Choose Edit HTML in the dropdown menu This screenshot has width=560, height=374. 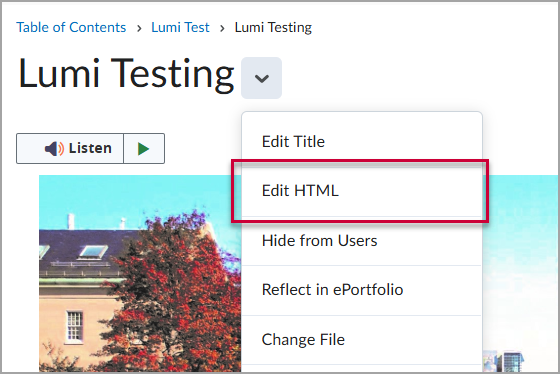[x=362, y=191]
